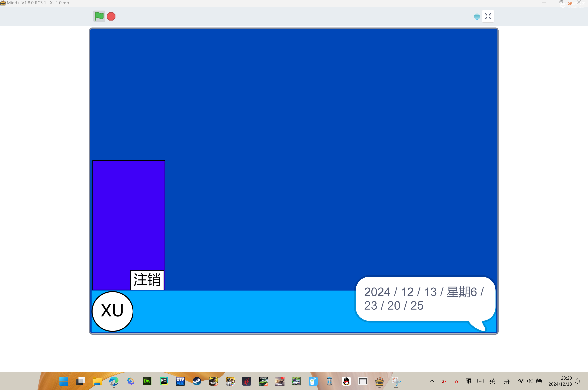Open the 23:20 clock and calendar
This screenshot has height=390, width=588.
560,381
